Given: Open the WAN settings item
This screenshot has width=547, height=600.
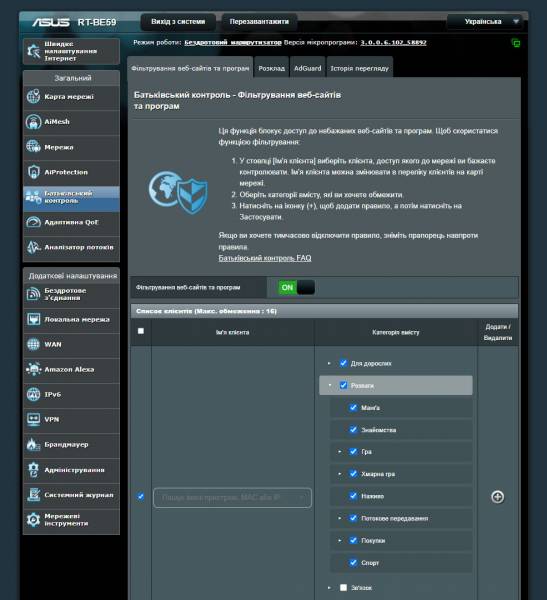Looking at the screenshot, I should tap(71, 344).
